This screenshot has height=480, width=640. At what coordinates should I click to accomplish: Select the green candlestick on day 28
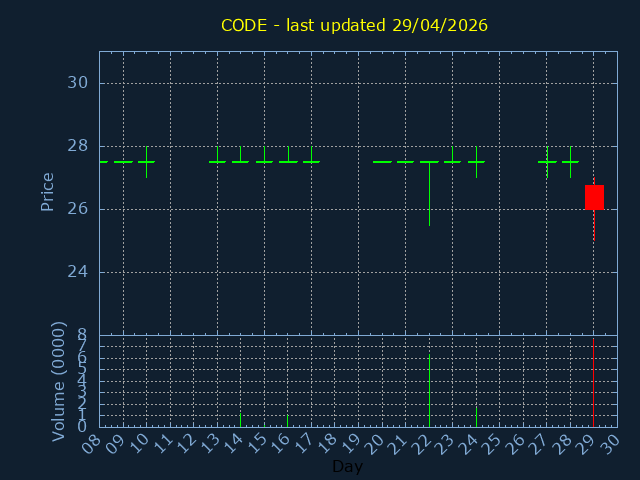pyautogui.click(x=570, y=161)
